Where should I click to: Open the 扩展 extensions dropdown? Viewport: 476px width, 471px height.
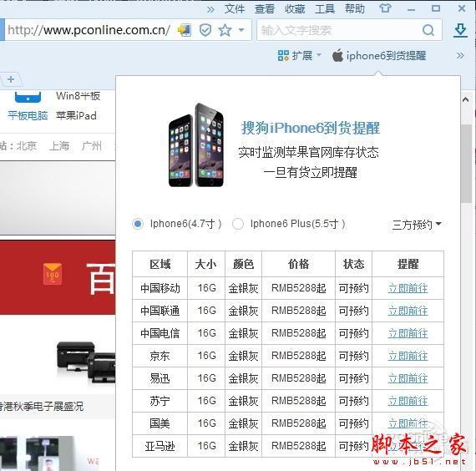point(299,56)
